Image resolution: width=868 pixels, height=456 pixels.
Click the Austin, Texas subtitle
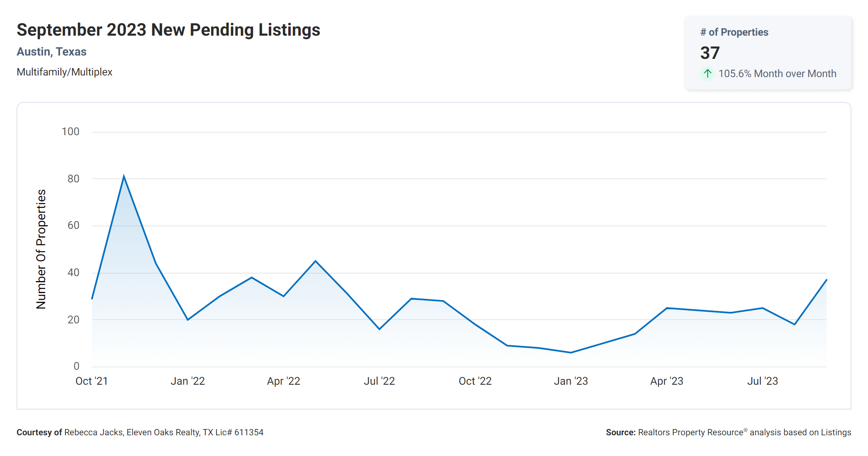(51, 52)
